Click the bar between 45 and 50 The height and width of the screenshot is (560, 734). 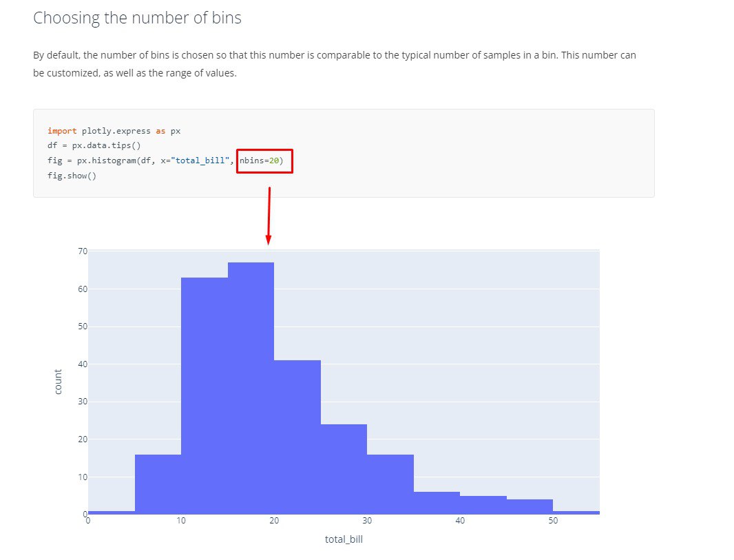pyautogui.click(x=530, y=507)
